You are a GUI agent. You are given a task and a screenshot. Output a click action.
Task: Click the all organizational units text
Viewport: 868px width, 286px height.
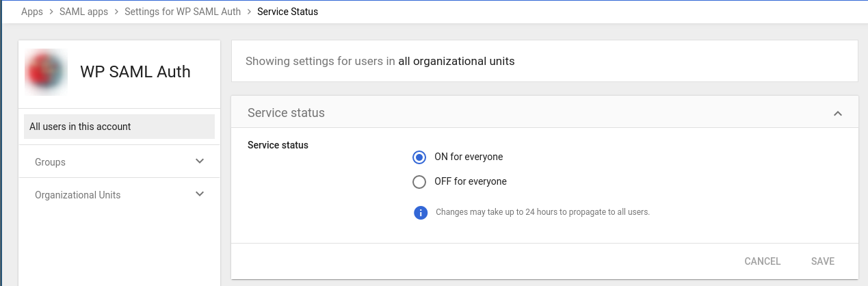[456, 61]
